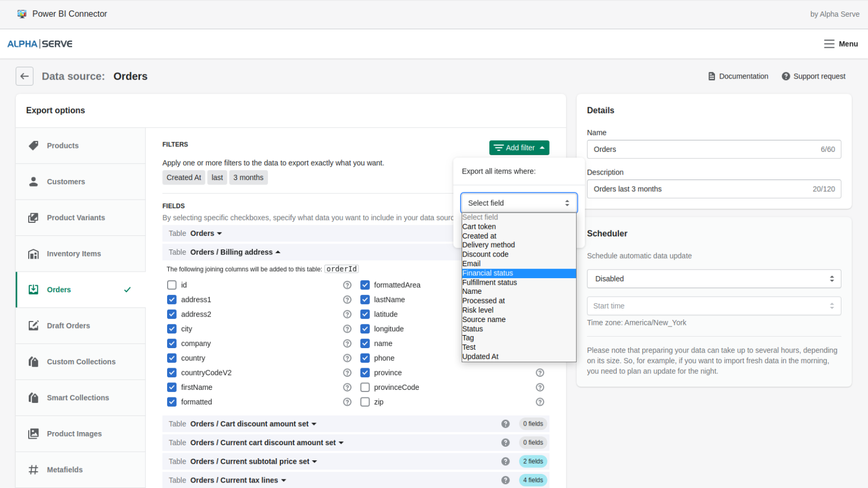Change the Scheduler from Disabled
Viewport: 868px width, 488px height.
[713, 278]
